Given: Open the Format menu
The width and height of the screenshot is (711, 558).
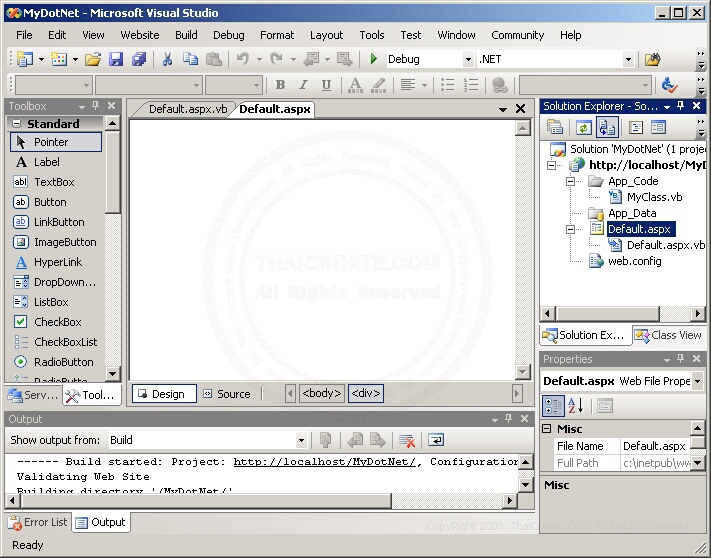Looking at the screenshot, I should [x=277, y=35].
